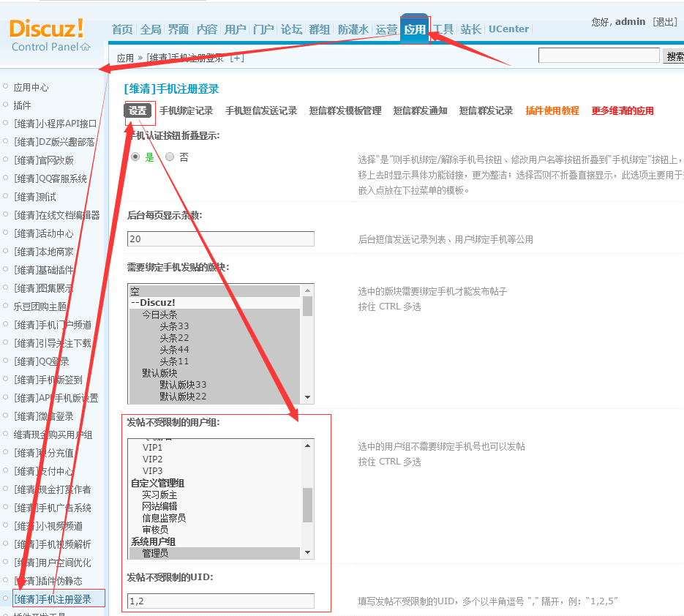Open the 运营 top menu
The width and height of the screenshot is (684, 616).
[x=386, y=29]
